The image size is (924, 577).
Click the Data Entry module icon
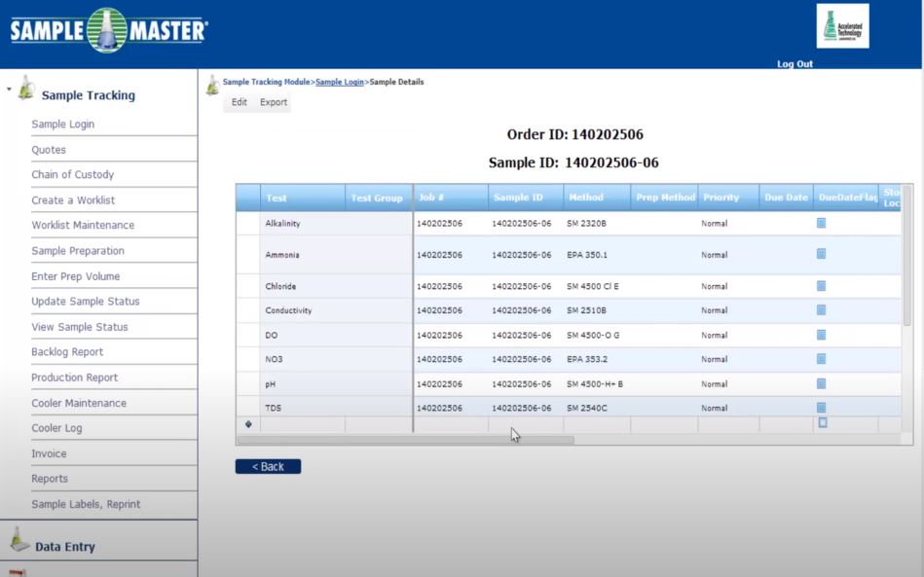(18, 539)
